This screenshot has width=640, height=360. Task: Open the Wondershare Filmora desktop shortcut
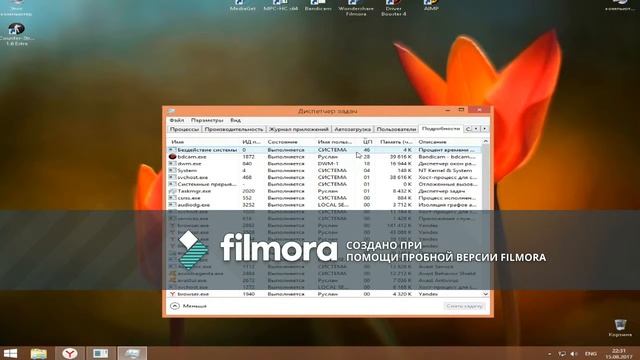tap(356, 8)
